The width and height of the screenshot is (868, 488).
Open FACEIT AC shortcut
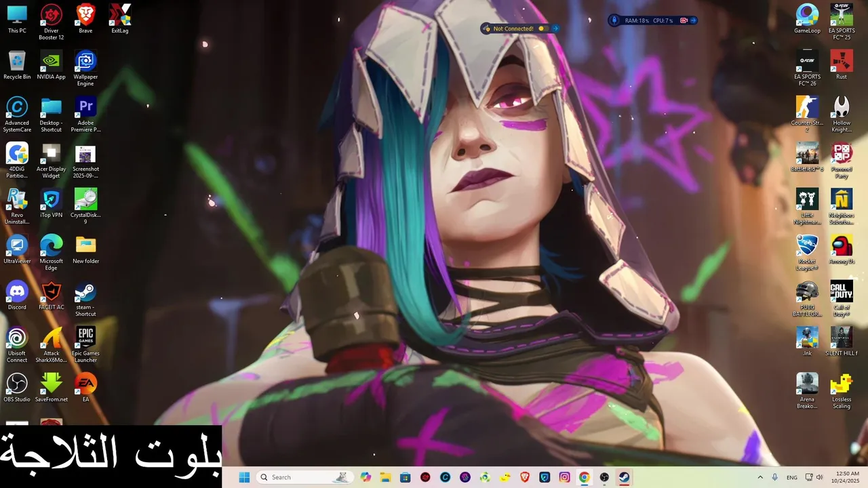click(x=51, y=296)
